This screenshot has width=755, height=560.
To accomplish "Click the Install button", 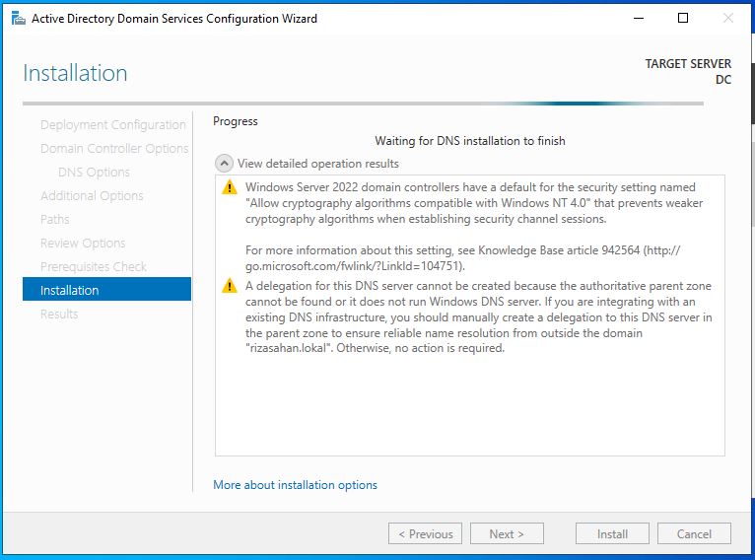I will point(611,533).
